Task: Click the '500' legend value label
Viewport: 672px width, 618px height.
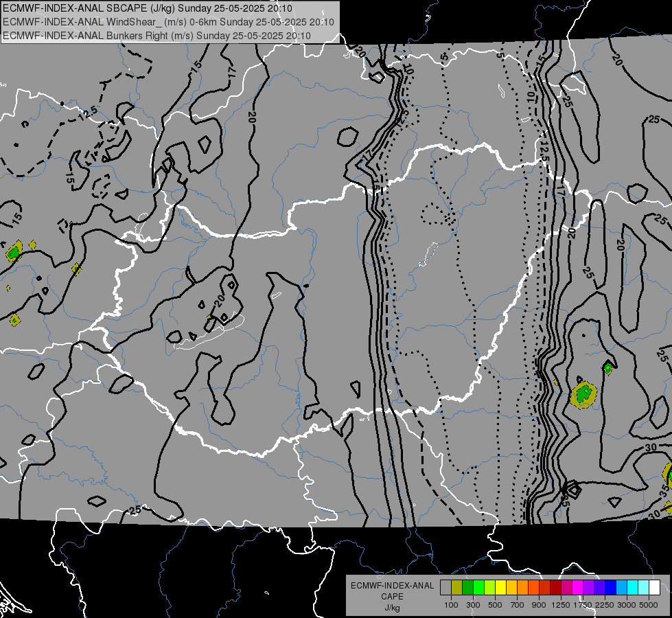Action: click(495, 605)
